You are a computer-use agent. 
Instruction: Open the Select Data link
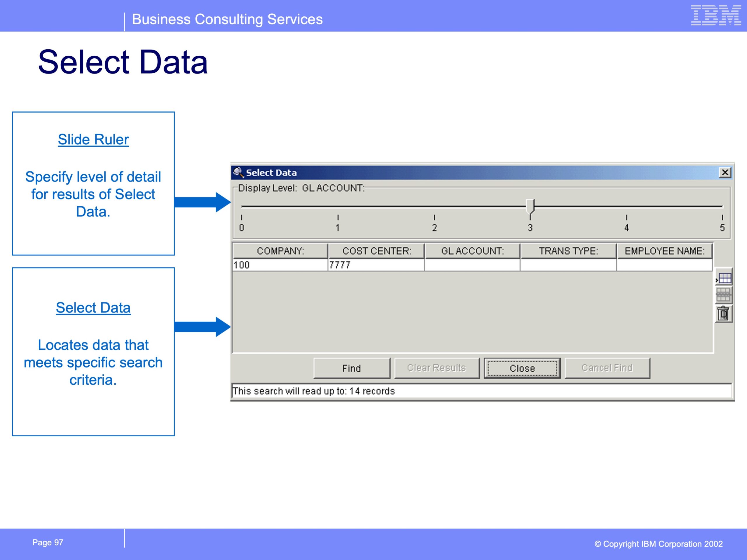coord(93,307)
